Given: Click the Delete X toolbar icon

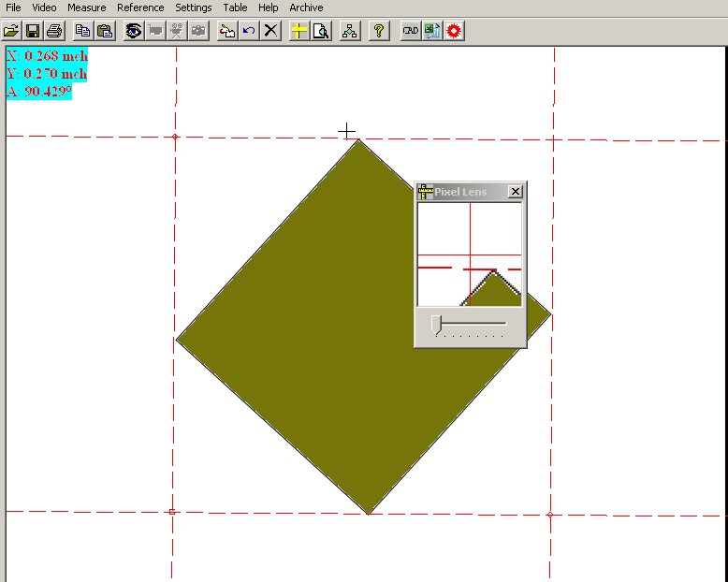Looking at the screenshot, I should click(270, 31).
